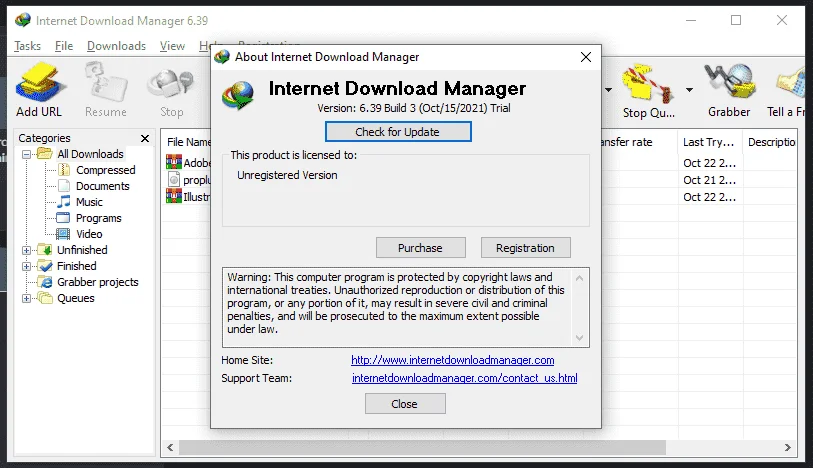
Task: Open dropdown arrow left of Stop Queue icon
Action: coord(608,90)
